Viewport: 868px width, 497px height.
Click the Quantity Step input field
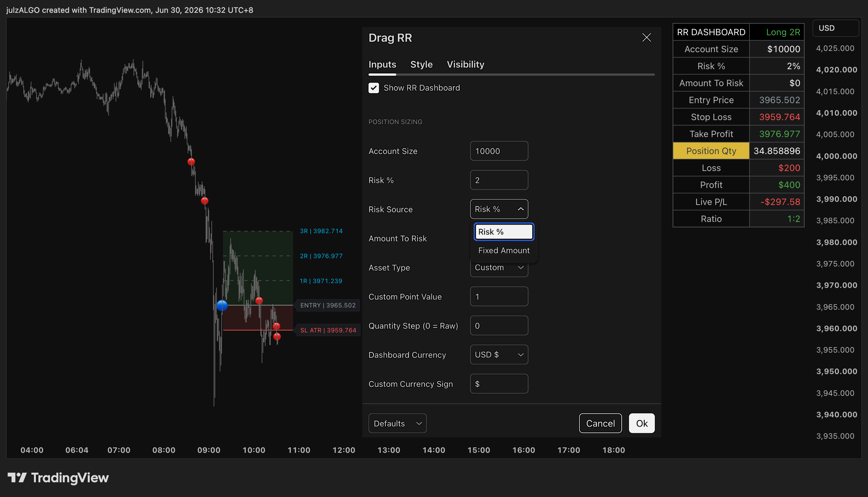point(499,326)
